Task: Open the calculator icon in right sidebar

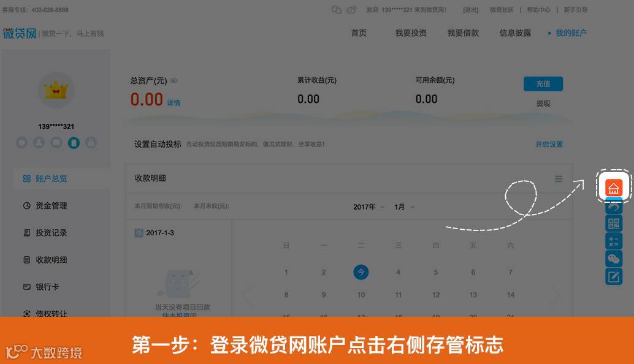Action: pos(613,241)
